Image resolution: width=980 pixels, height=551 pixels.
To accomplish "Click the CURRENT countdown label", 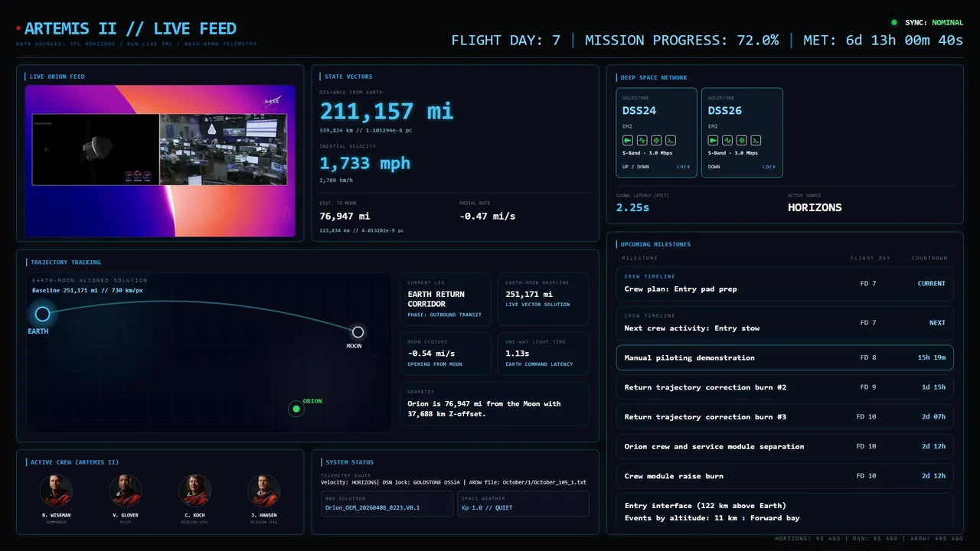I will [x=931, y=283].
